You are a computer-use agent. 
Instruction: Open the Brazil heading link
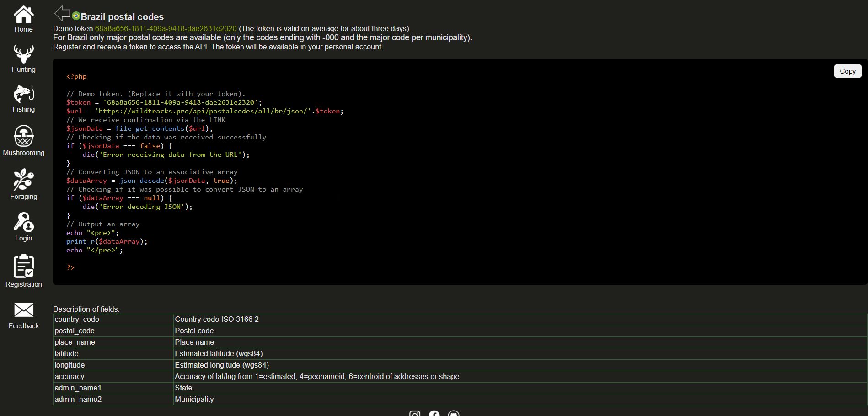[x=93, y=17]
